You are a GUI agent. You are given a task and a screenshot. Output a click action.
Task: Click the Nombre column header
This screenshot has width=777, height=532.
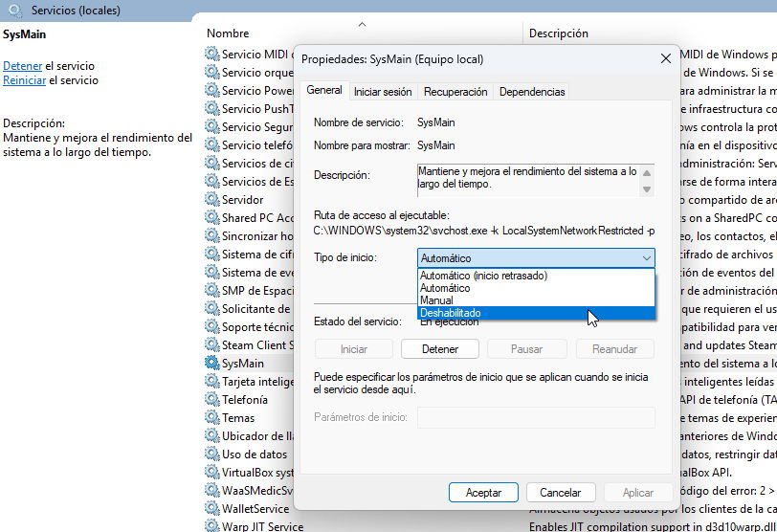pyautogui.click(x=228, y=33)
